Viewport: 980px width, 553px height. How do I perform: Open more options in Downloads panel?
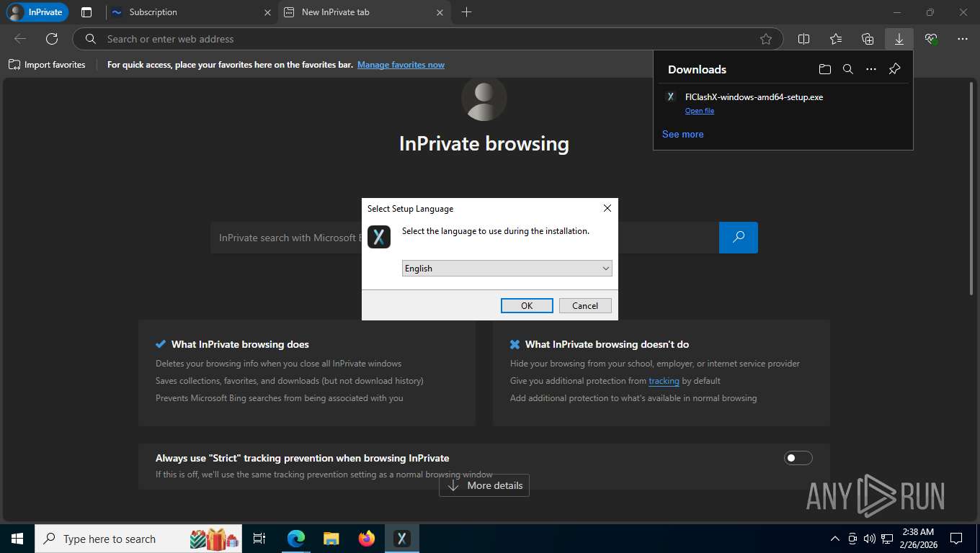[871, 69]
